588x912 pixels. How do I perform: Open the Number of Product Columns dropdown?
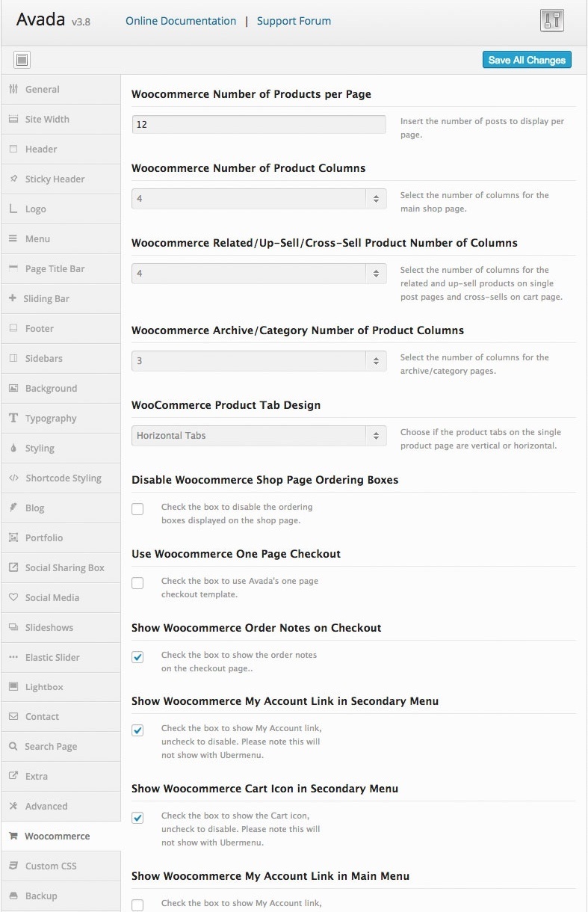[259, 199]
